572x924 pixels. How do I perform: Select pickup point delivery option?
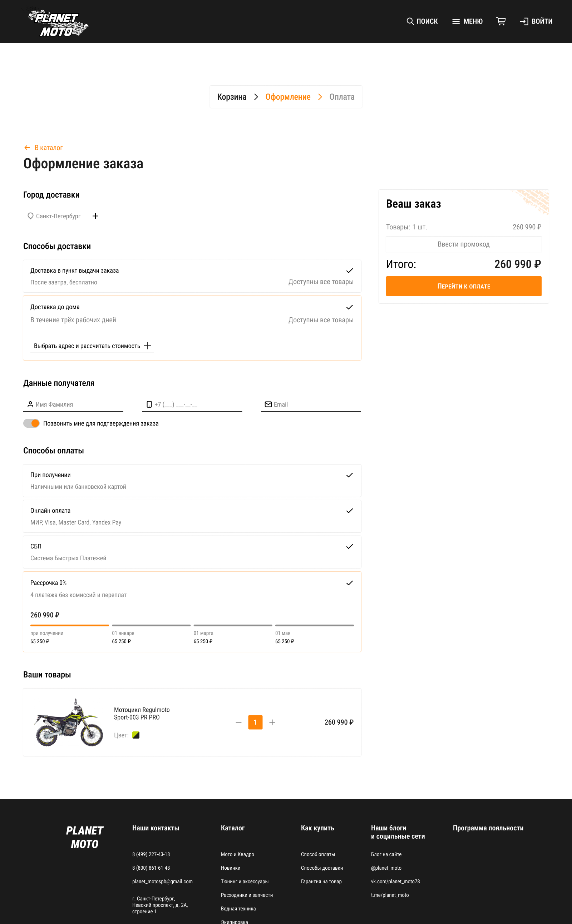pyautogui.click(x=192, y=276)
